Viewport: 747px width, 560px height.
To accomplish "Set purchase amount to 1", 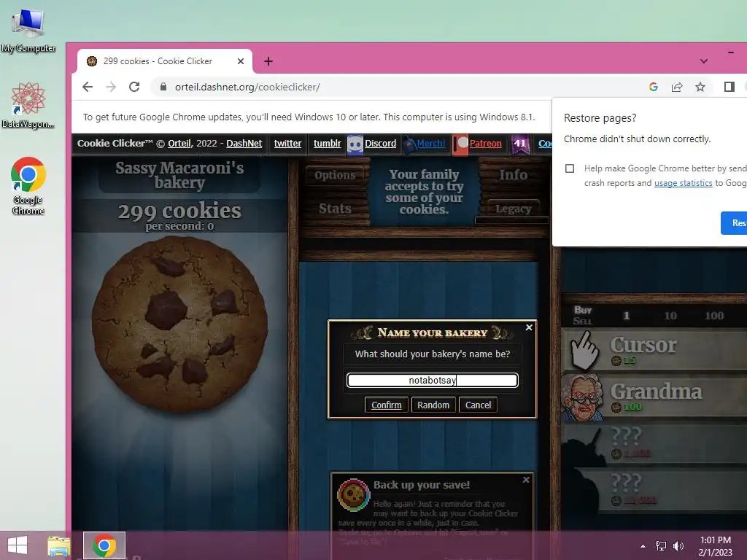I will point(627,316).
